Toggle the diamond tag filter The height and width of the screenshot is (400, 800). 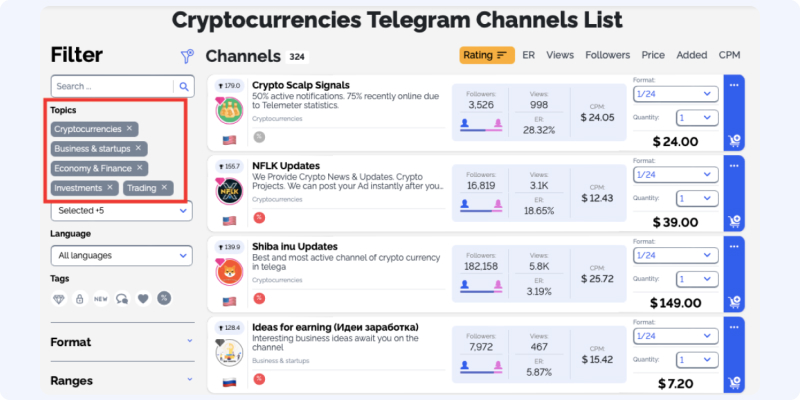tap(59, 298)
